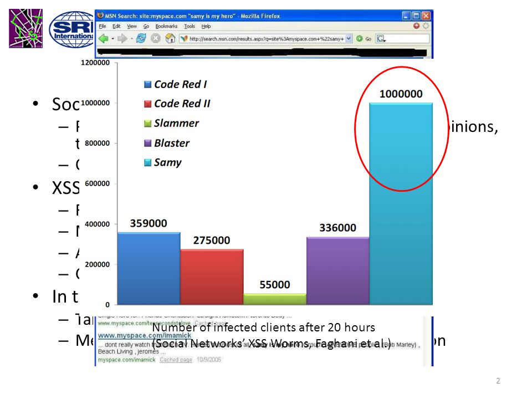This screenshot has width=532, height=399.
Task: Open the Tools menu
Action: [190, 26]
